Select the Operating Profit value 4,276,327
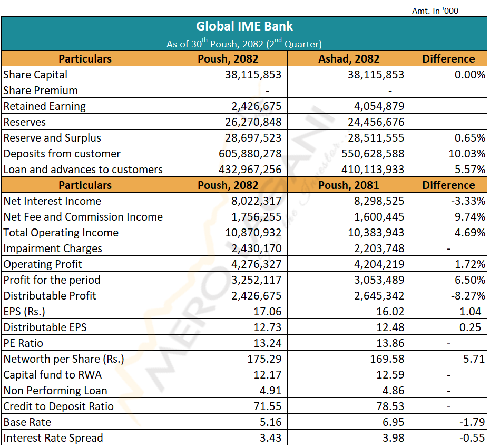This screenshot has width=490, height=448. click(x=256, y=264)
